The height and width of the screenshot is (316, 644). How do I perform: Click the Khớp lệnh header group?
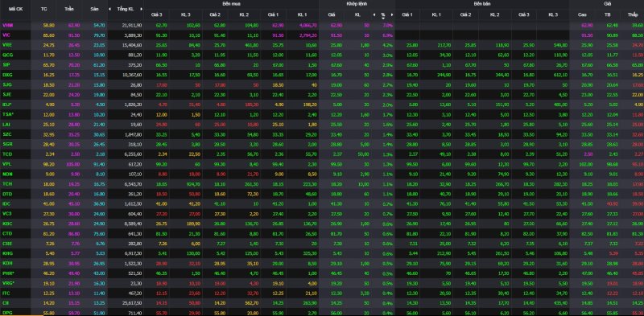[357, 3]
